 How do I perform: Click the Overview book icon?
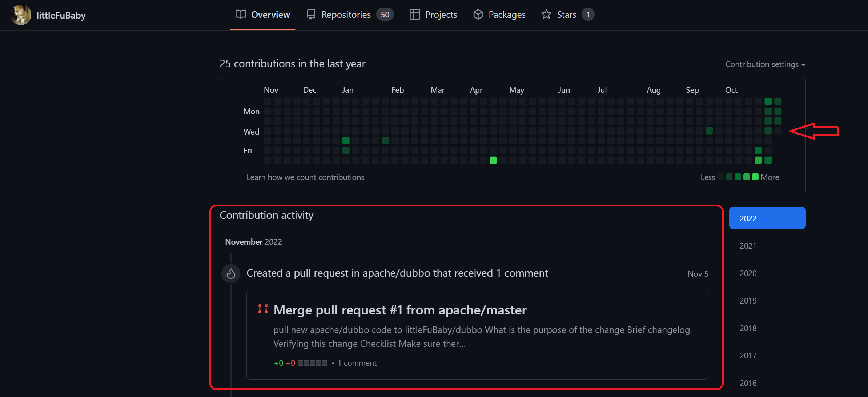[240, 15]
